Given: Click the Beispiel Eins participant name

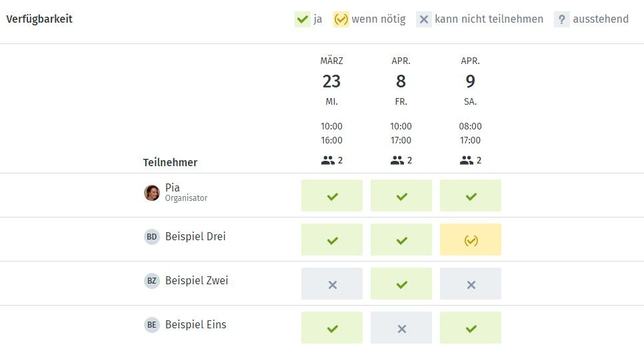Looking at the screenshot, I should pos(195,325).
